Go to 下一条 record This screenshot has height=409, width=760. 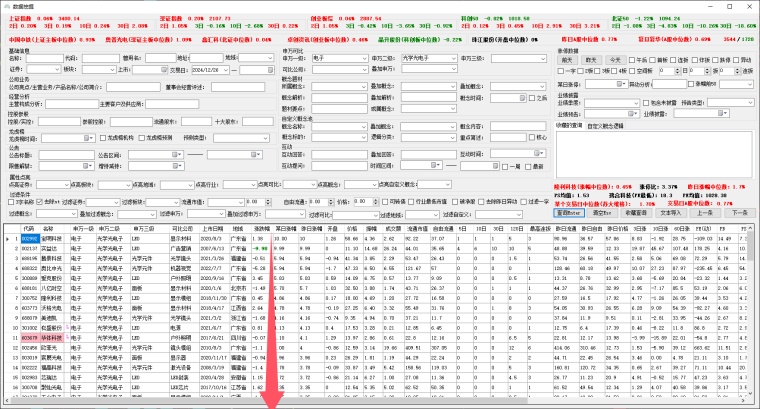click(x=740, y=213)
